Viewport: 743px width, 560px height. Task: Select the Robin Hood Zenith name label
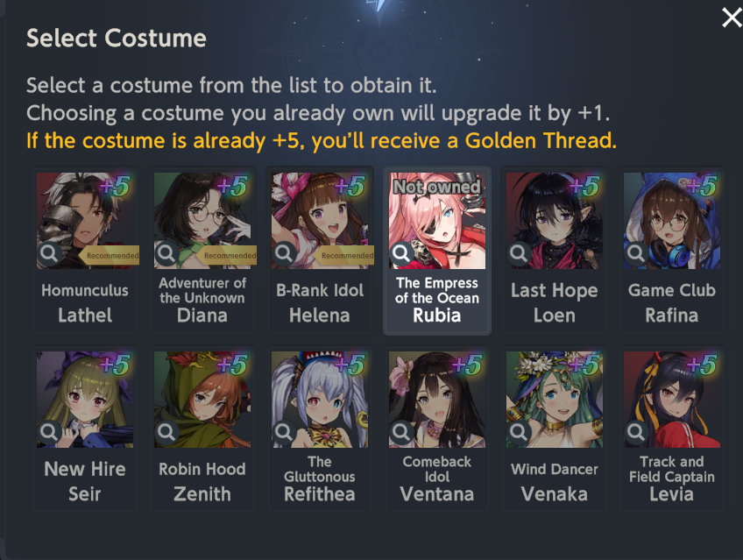(x=202, y=482)
